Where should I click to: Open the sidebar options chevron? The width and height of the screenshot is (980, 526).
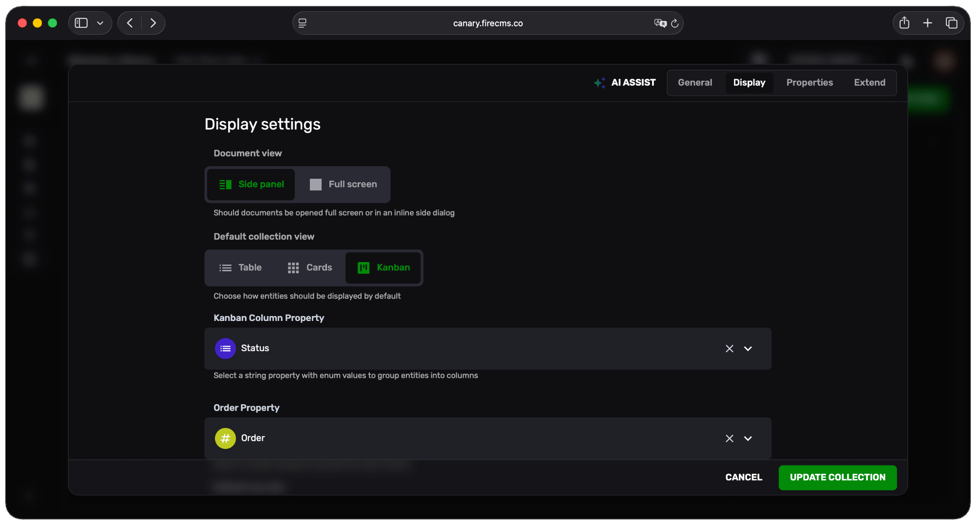[101, 22]
